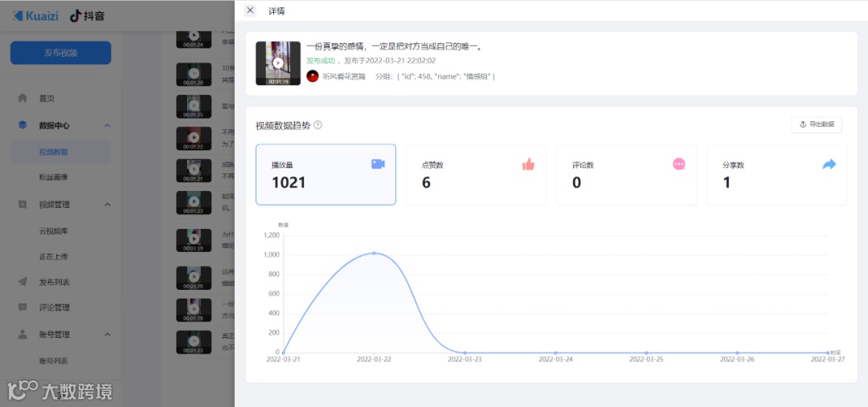
Task: Click the user icon beside 账号管理
Action: click(x=23, y=334)
